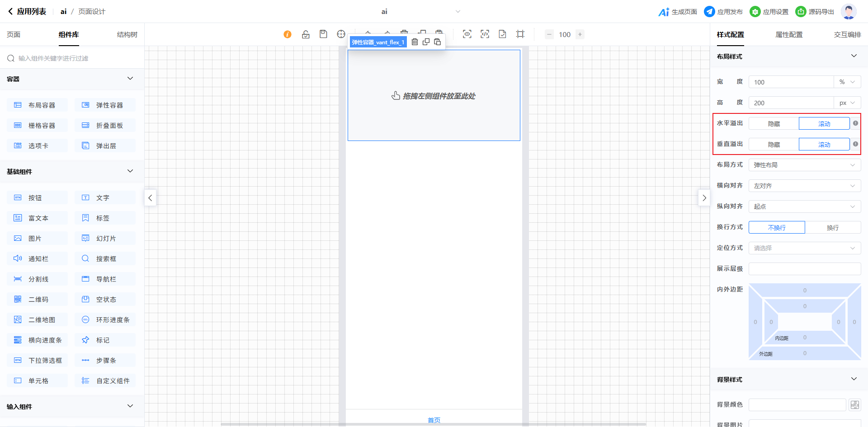Click the save disk icon in toolbar
868x427 pixels.
[323, 34]
